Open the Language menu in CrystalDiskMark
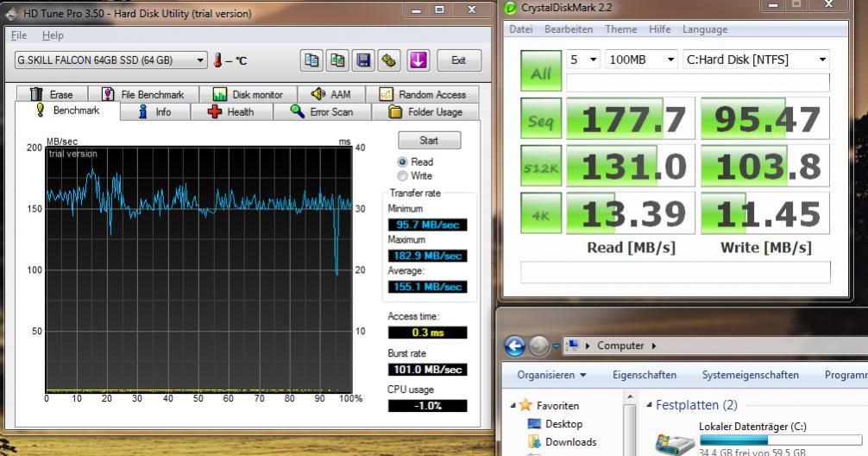 tap(705, 29)
